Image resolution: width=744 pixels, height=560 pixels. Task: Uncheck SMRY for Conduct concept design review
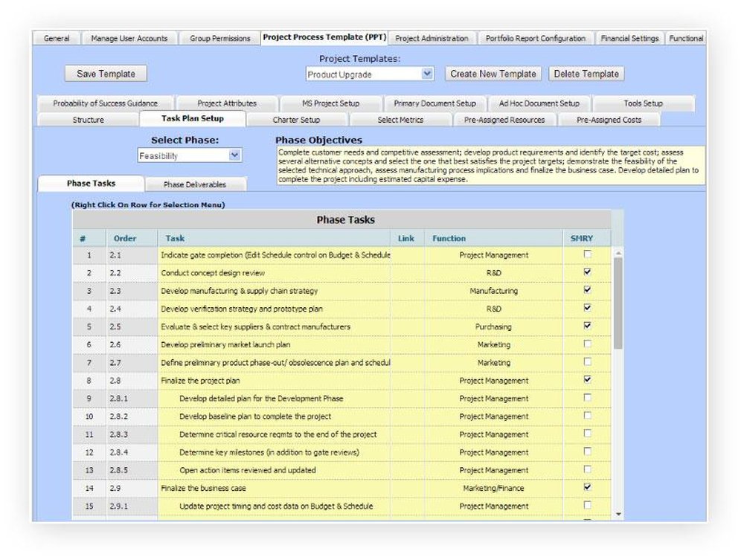(588, 271)
